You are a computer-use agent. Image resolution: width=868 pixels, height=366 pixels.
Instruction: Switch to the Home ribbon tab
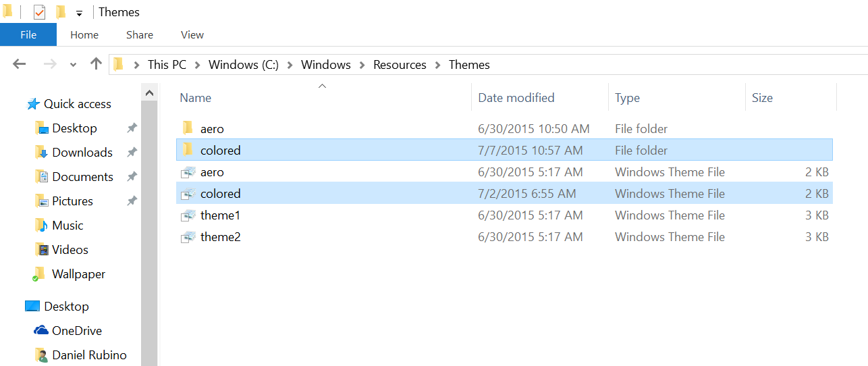(x=84, y=34)
